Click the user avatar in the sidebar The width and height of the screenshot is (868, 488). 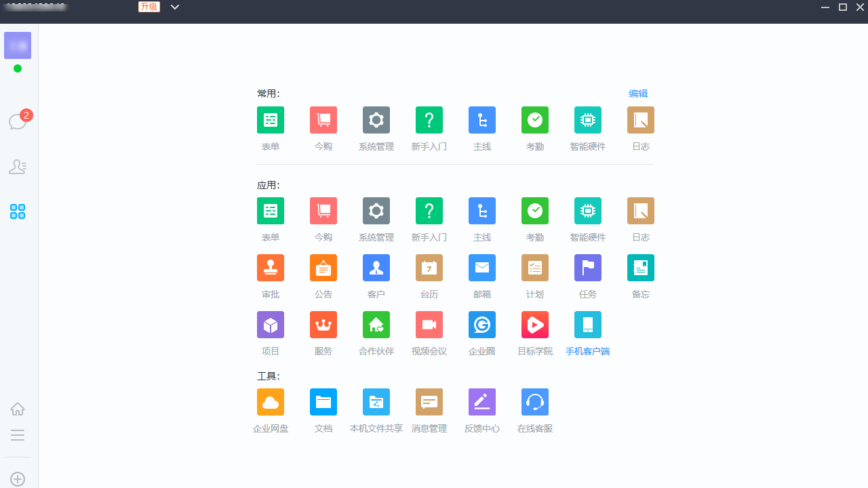point(18,45)
